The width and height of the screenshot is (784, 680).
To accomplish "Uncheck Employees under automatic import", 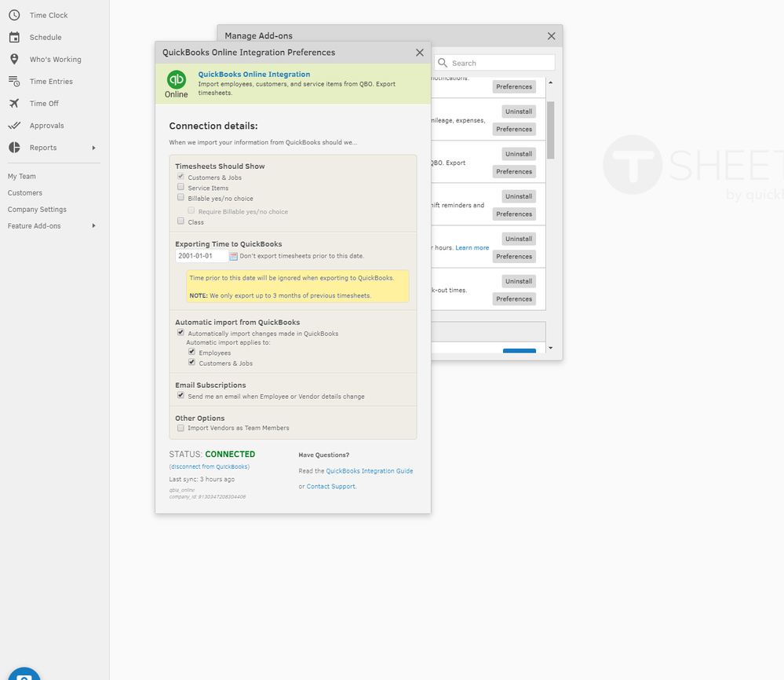I will (x=191, y=352).
